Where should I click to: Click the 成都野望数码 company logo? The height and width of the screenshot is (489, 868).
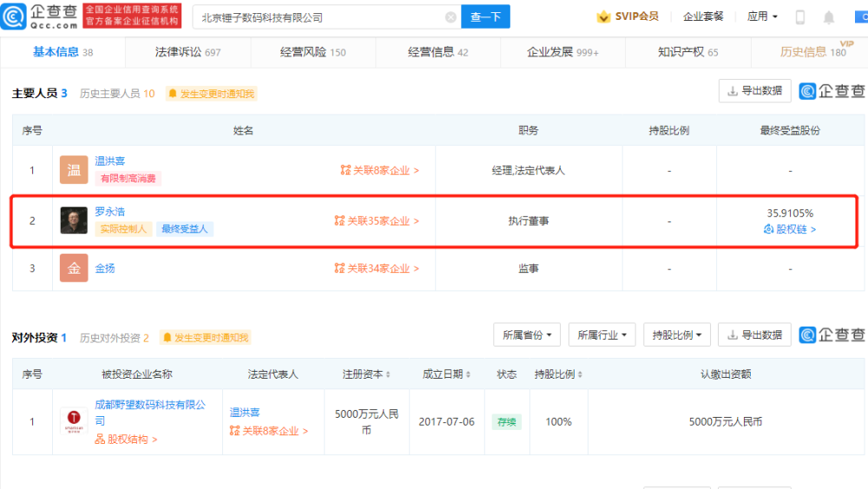pos(74,421)
